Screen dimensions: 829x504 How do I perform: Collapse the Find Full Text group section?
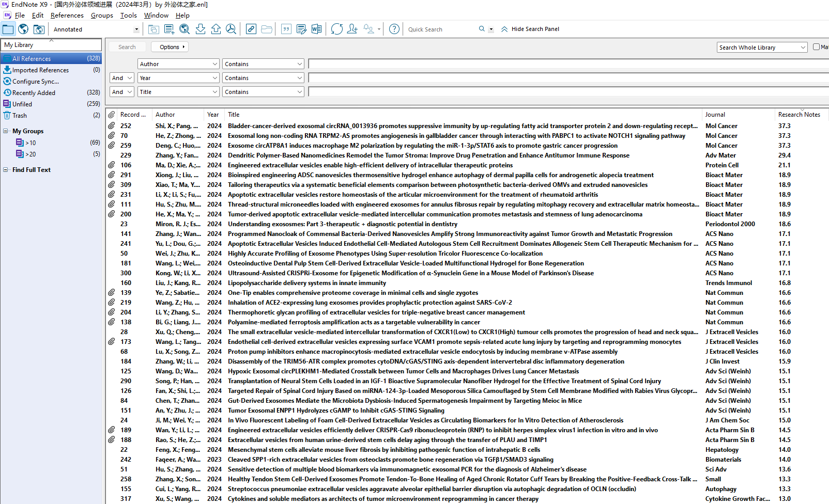pos(6,170)
